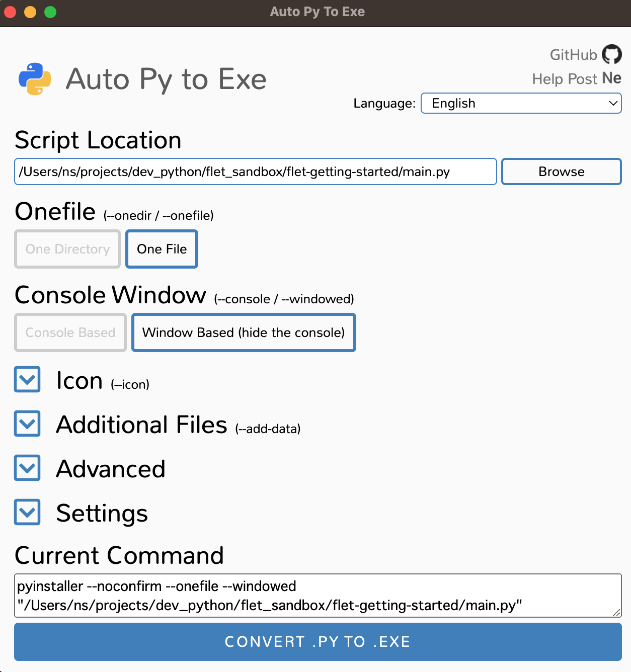Expand the Additional Files section chevron

tap(27, 424)
